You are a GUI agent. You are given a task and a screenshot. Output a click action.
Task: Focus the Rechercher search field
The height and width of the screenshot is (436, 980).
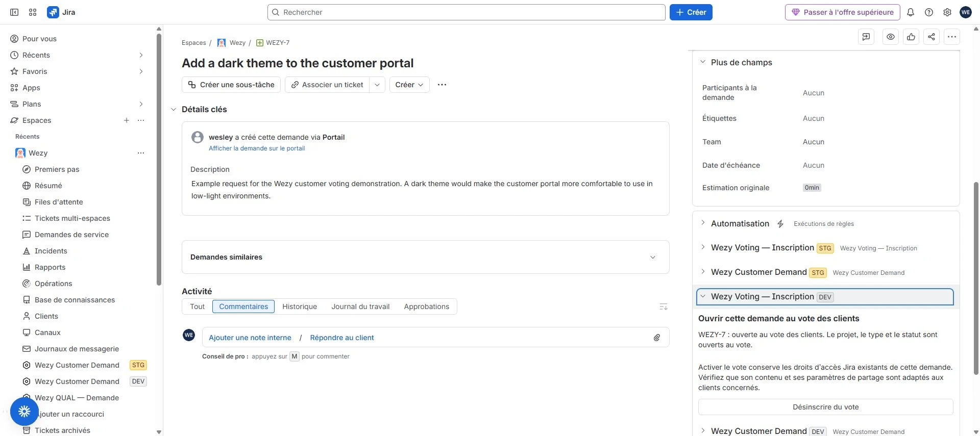pyautogui.click(x=466, y=12)
